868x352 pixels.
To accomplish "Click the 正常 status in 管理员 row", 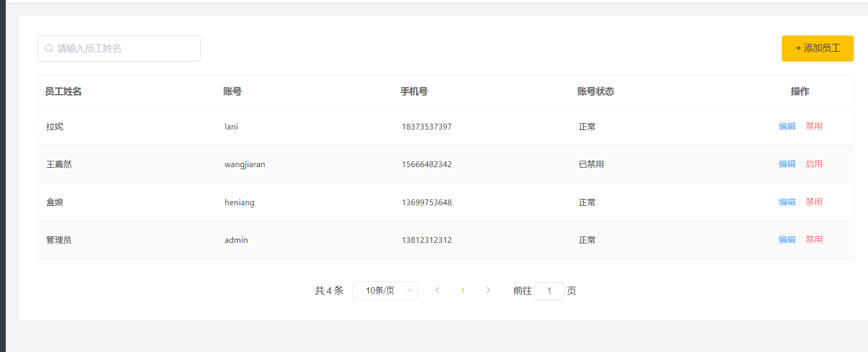I will click(587, 240).
